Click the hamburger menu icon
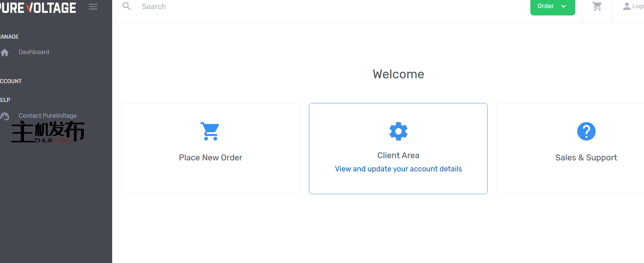Image resolution: width=644 pixels, height=263 pixels. 93,7
